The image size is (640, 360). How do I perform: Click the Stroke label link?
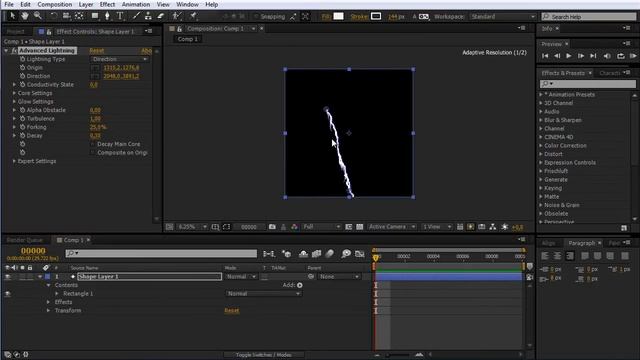click(x=359, y=17)
